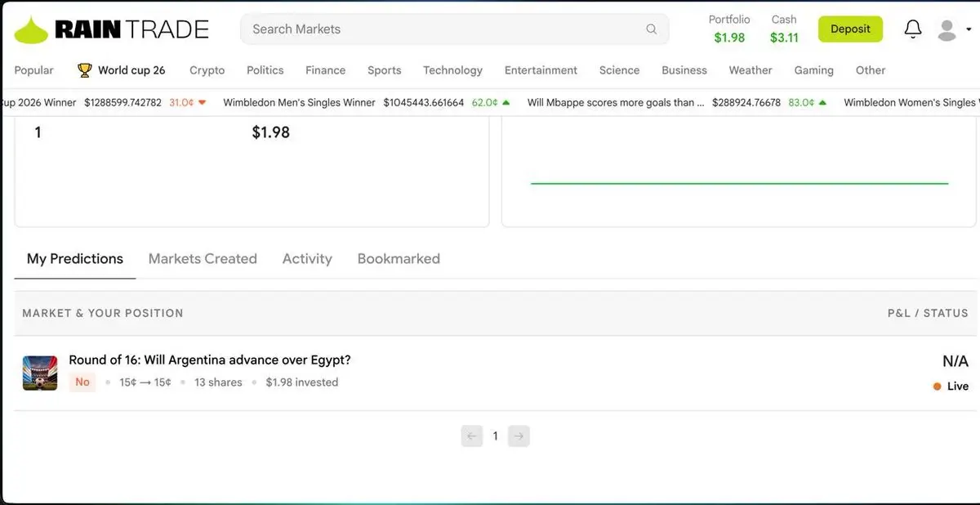Open the Round of 16 Argentina market title
Screen dimensions: 980x505
pyautogui.click(x=210, y=360)
